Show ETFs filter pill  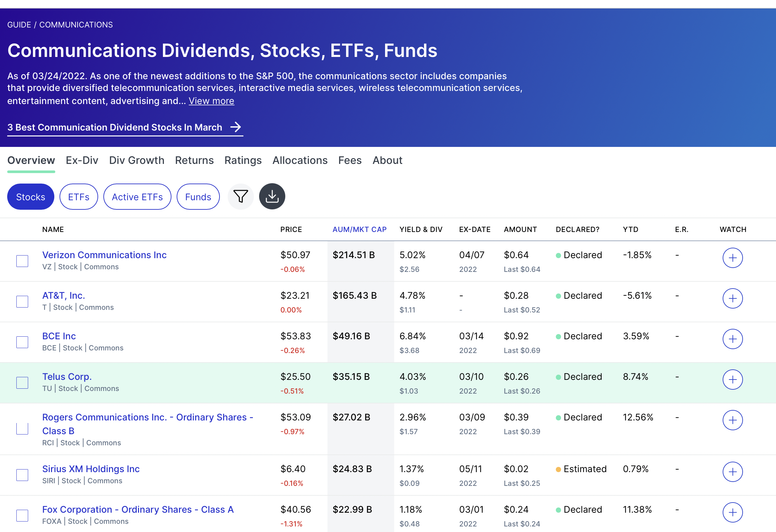[79, 197]
